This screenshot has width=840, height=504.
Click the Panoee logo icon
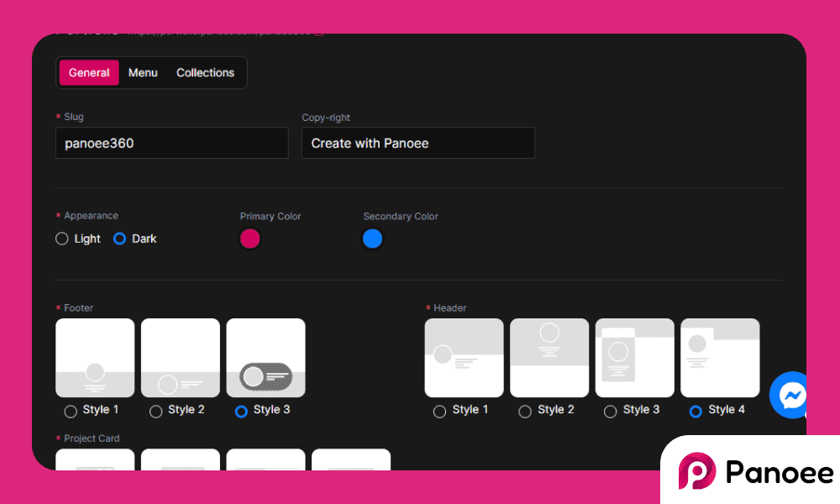[697, 471]
